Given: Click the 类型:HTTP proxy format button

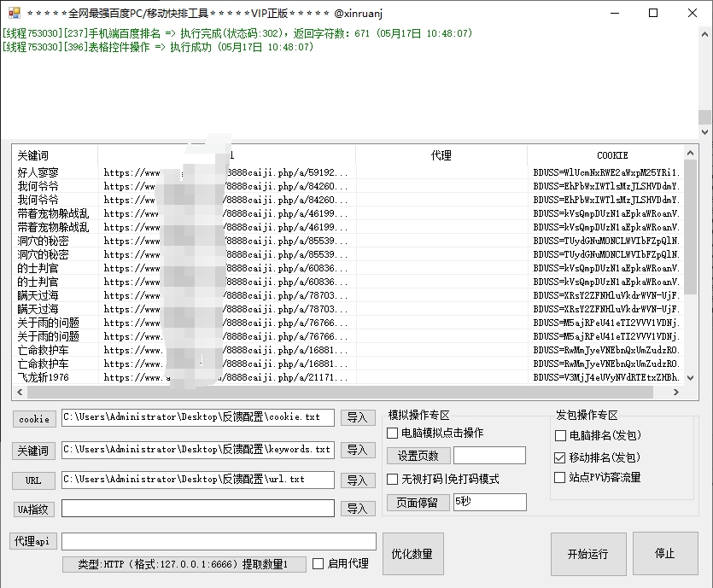Looking at the screenshot, I should coord(184,564).
